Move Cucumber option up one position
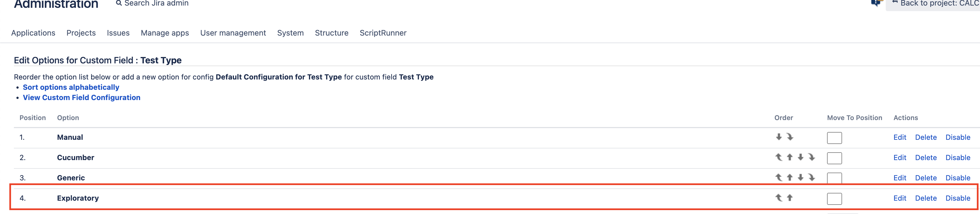 (790, 157)
